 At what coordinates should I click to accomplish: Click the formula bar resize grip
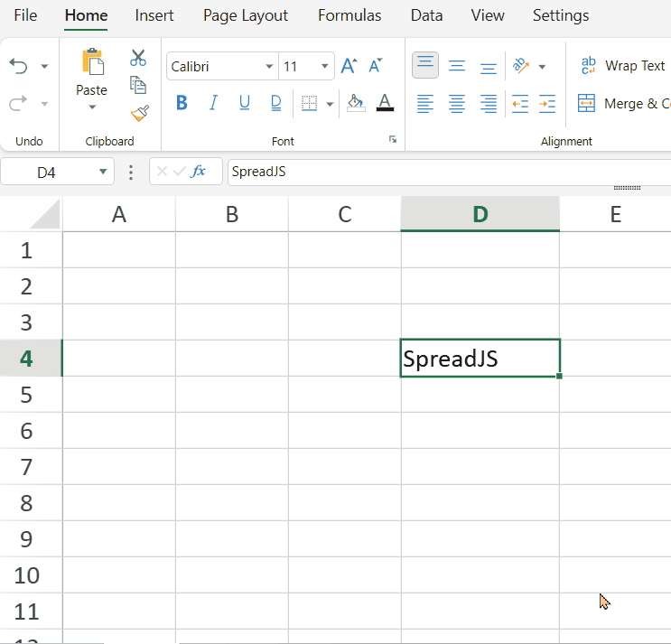point(627,188)
